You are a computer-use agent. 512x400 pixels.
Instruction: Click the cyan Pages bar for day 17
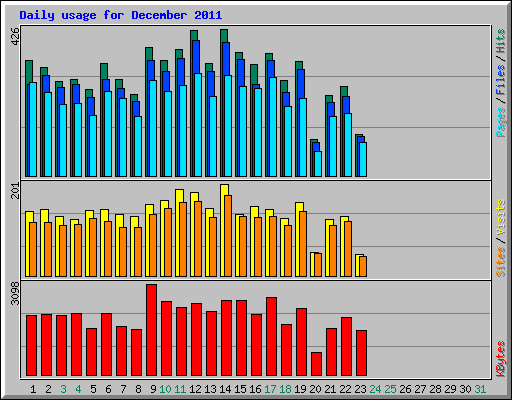tap(273, 127)
